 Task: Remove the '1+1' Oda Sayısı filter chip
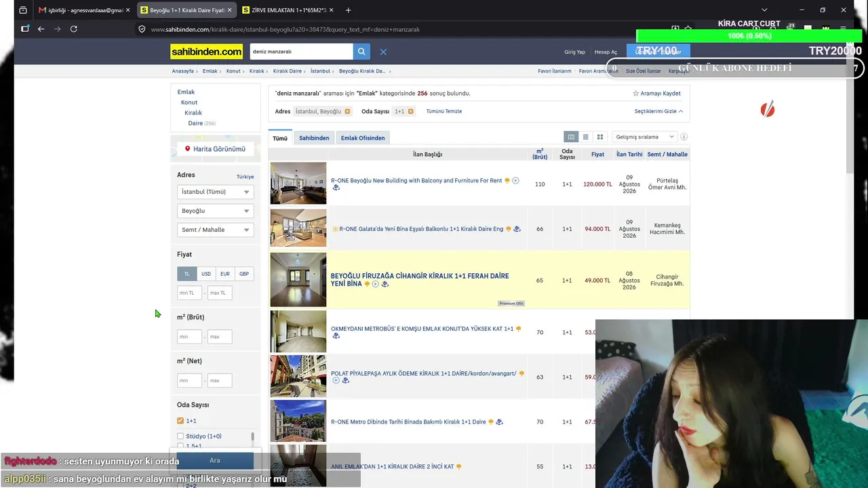(x=410, y=111)
